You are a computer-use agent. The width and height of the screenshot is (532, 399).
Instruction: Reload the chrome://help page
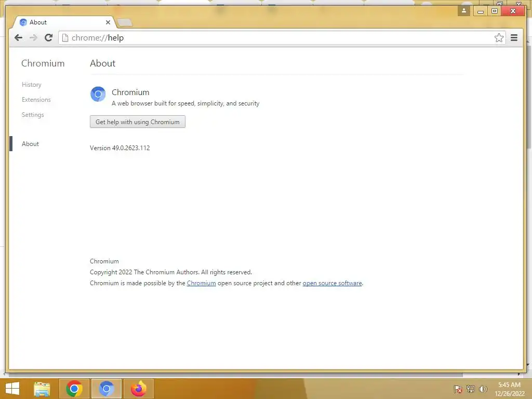point(48,37)
